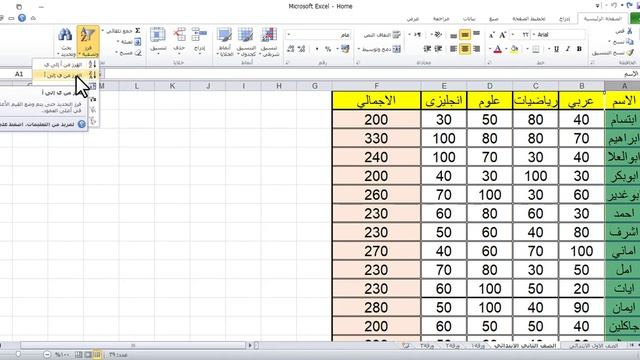This screenshot has height=360, width=640.
Task: Open Format as Table gallery
Action: pos(246,42)
